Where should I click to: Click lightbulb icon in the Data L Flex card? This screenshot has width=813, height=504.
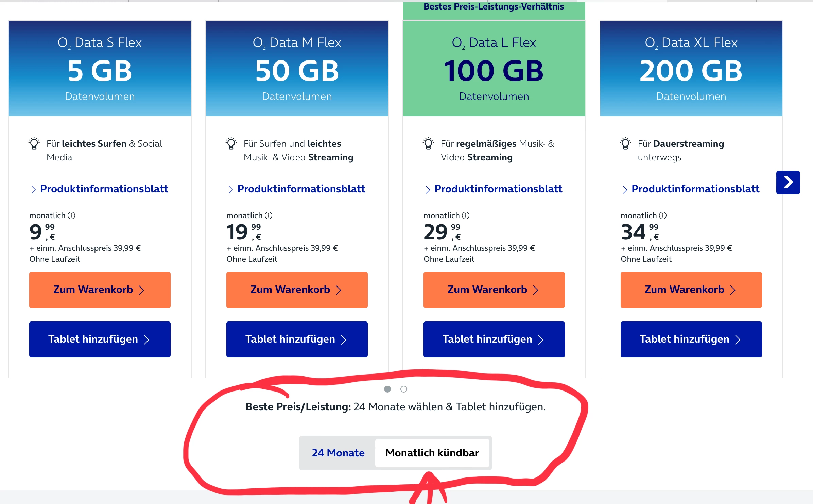[x=428, y=143]
